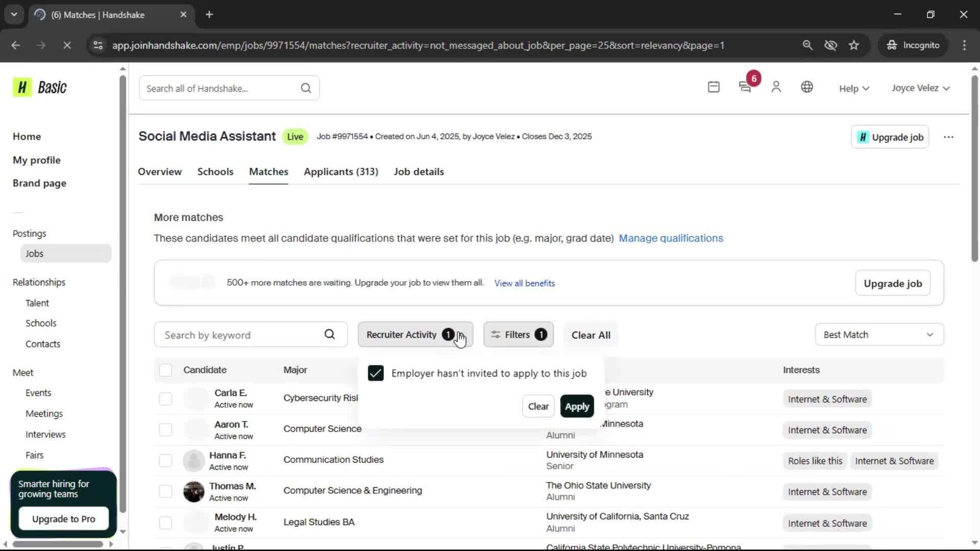Select the Matches tab
This screenshot has width=980, height=551.
tap(268, 172)
